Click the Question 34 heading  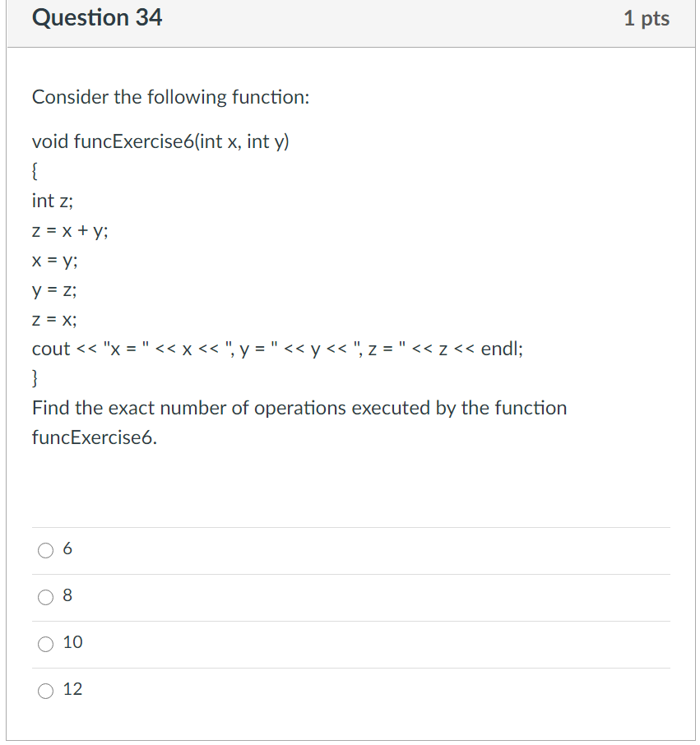point(97,17)
